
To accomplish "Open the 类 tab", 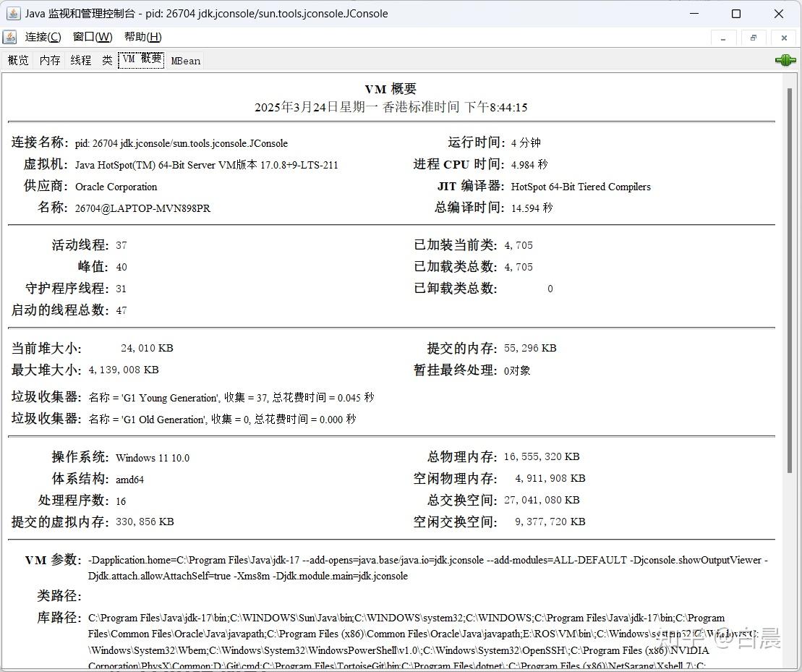I will pos(106,60).
